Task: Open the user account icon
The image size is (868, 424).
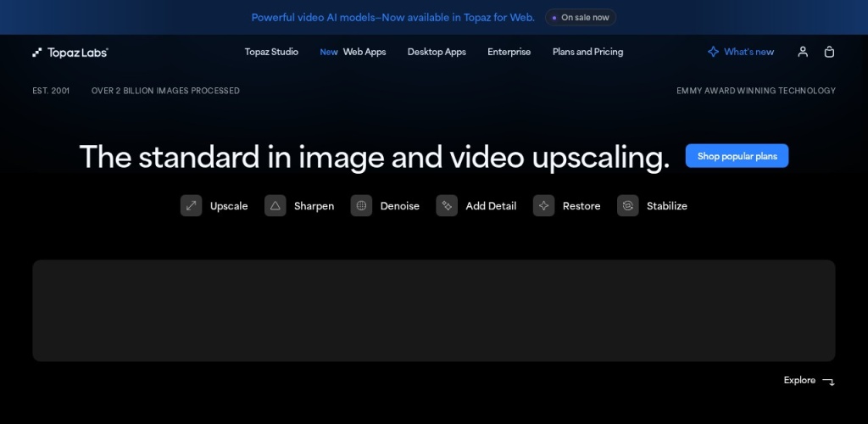Action: tap(803, 52)
